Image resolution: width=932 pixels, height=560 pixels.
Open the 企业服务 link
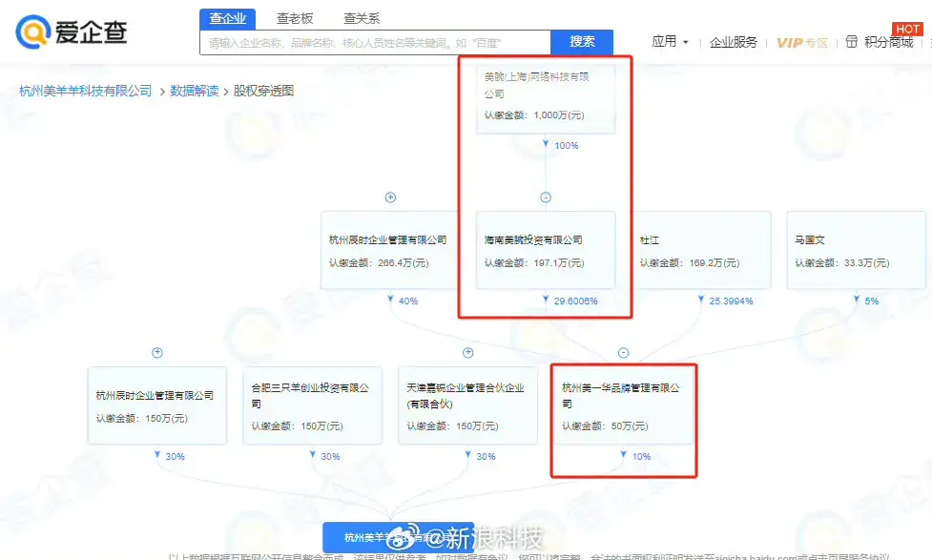pos(734,42)
